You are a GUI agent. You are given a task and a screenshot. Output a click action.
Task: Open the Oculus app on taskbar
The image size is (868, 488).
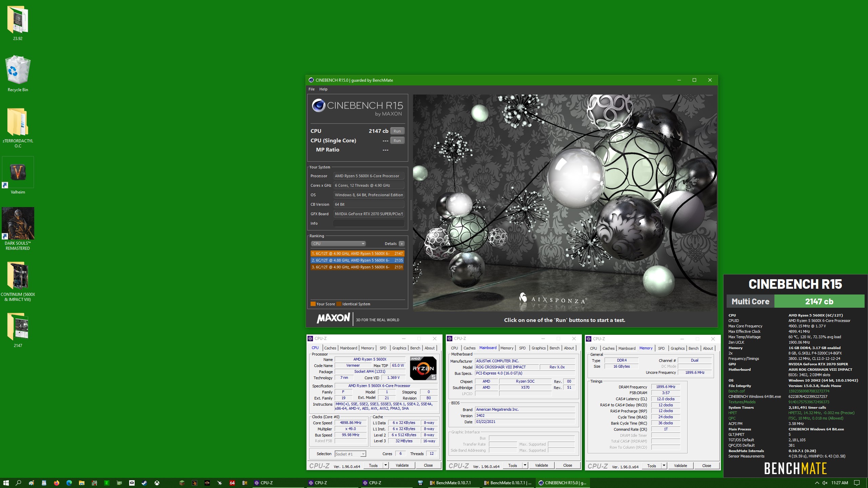click(x=132, y=483)
